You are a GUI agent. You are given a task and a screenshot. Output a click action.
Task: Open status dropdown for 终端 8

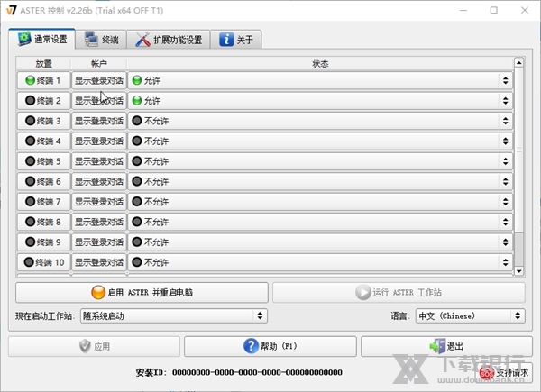point(320,222)
